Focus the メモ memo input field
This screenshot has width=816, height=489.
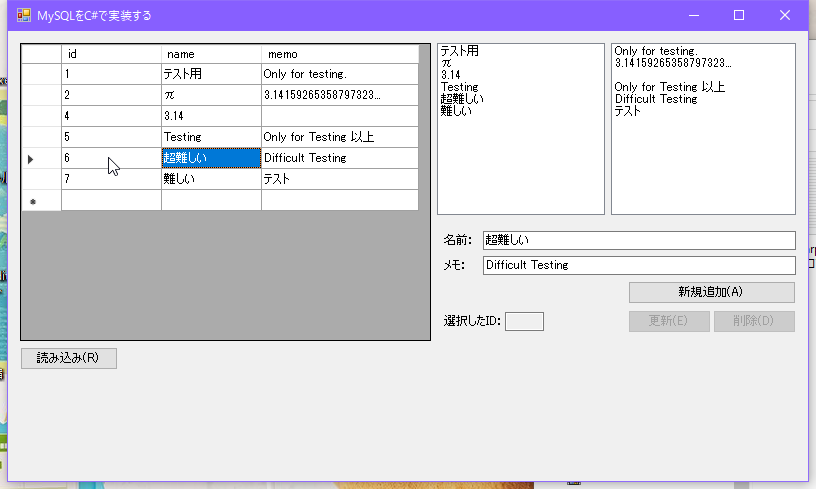[639, 265]
